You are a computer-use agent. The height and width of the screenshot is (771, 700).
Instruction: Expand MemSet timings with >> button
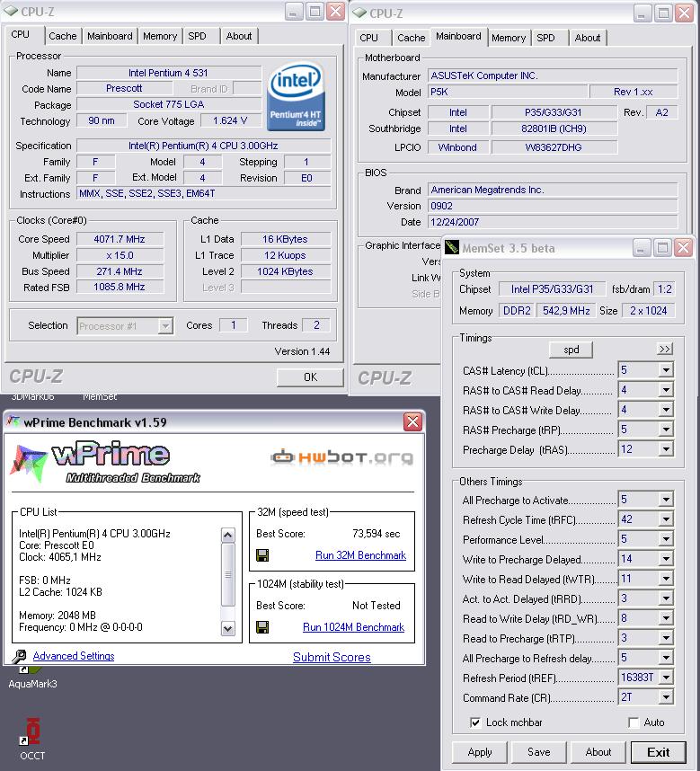point(665,350)
